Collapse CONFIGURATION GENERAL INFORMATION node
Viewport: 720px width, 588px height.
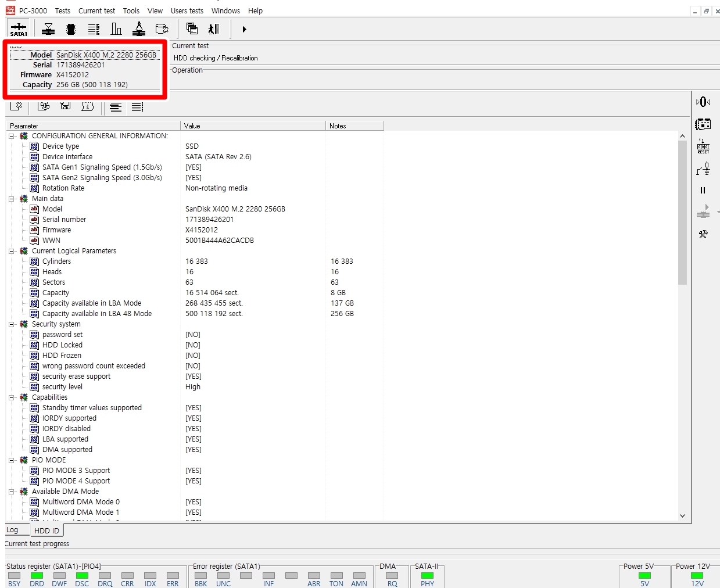(x=11, y=136)
